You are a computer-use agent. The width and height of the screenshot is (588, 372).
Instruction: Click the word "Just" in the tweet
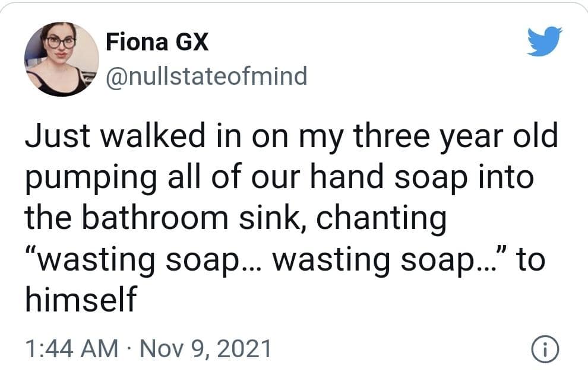pos(56,138)
